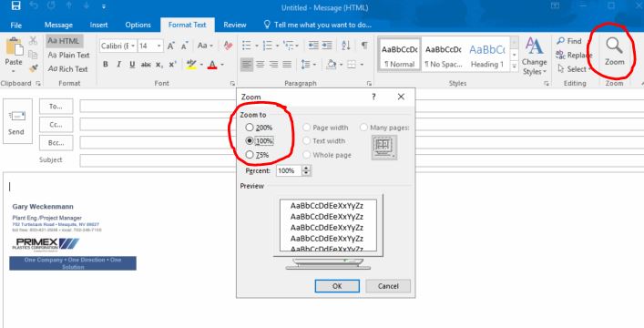This screenshot has width=644, height=328.
Task: Switch to the Message tab
Action: coord(58,26)
